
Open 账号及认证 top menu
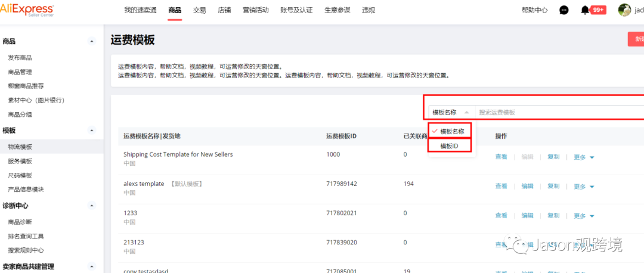coord(296,10)
